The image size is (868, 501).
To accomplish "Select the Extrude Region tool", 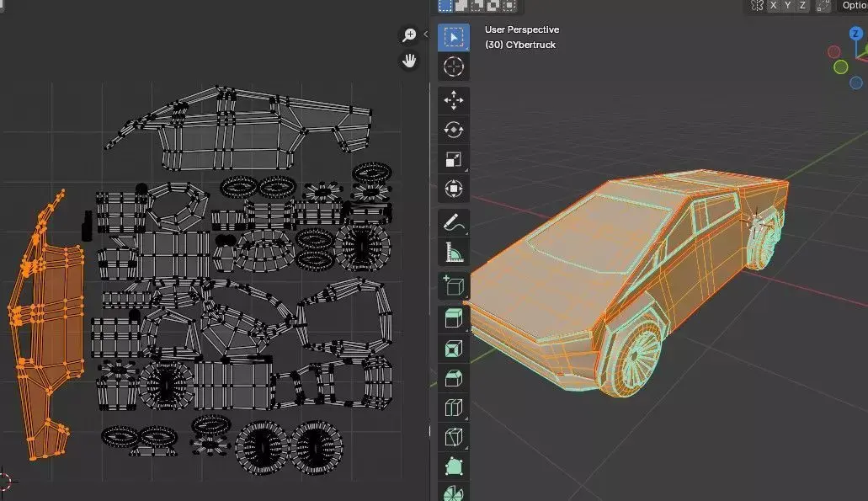I will (454, 319).
